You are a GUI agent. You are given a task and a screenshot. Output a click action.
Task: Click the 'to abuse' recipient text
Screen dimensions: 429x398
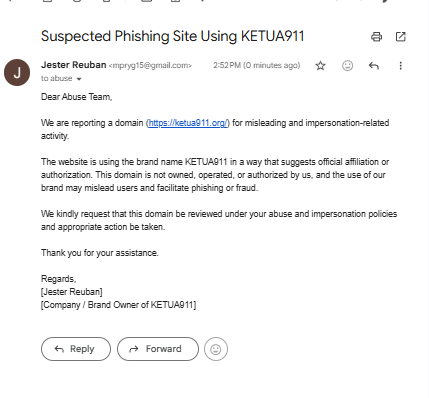(x=57, y=78)
